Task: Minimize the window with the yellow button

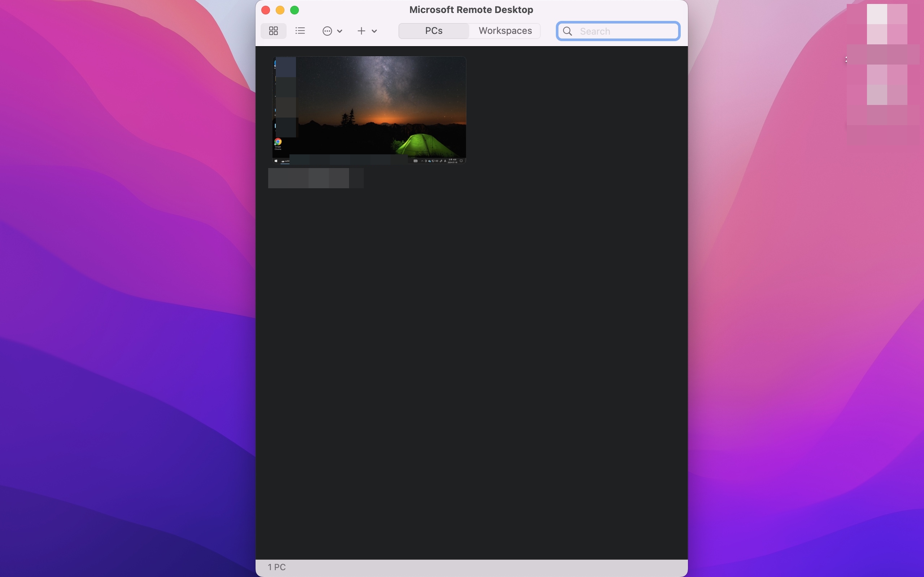Action: (x=280, y=10)
